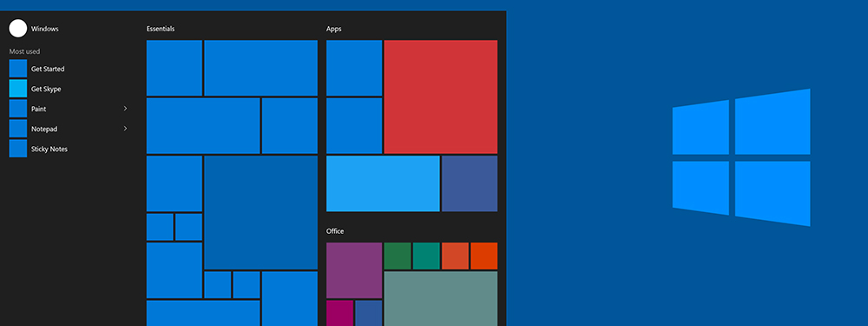Viewport: 868px width, 326px height.
Task: Open the Notepad app icon
Action: pos(17,129)
